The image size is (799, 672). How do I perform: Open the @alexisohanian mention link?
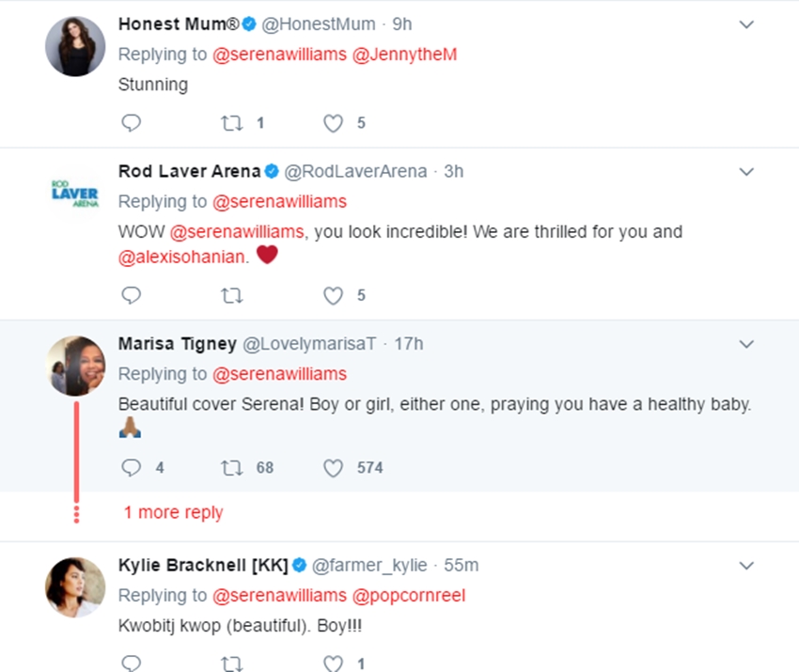[183, 255]
